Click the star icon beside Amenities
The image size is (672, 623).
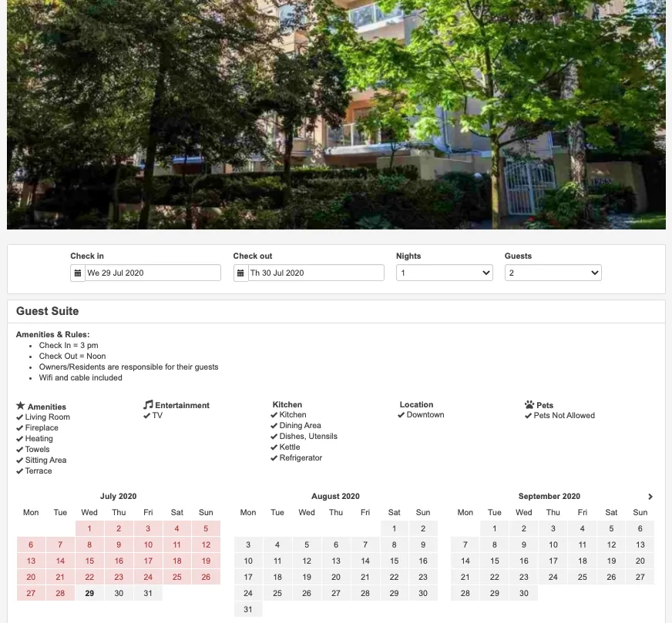click(21, 406)
